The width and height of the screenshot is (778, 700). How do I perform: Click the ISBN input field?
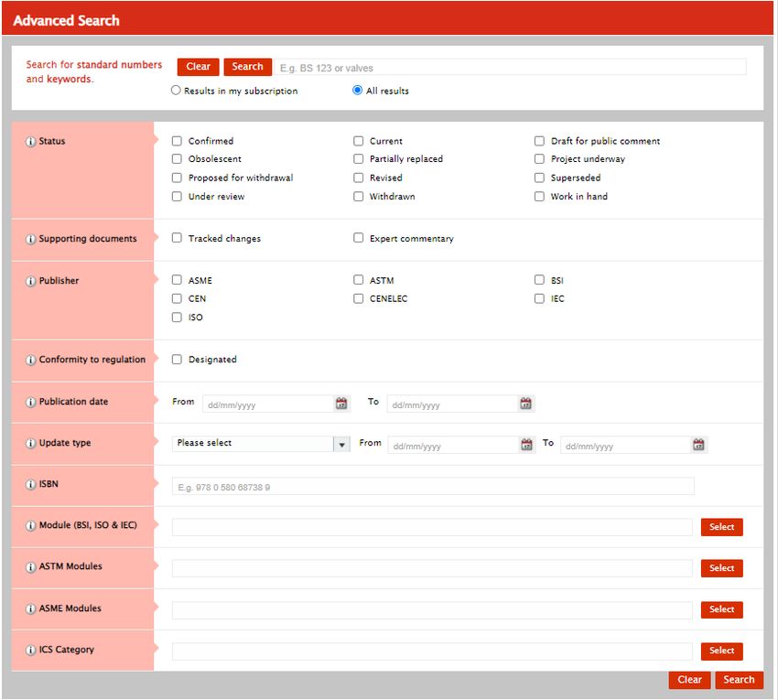point(433,487)
